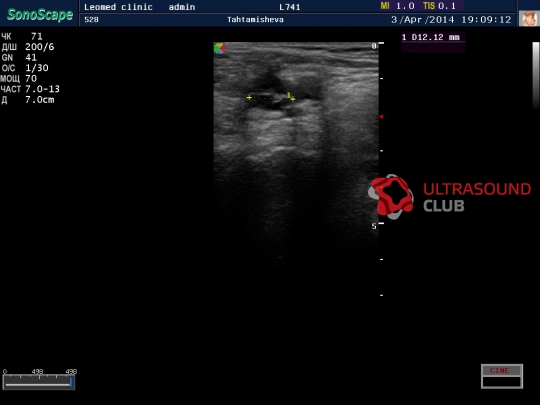Select the right measurement caliper labeled 1

[x=292, y=99]
